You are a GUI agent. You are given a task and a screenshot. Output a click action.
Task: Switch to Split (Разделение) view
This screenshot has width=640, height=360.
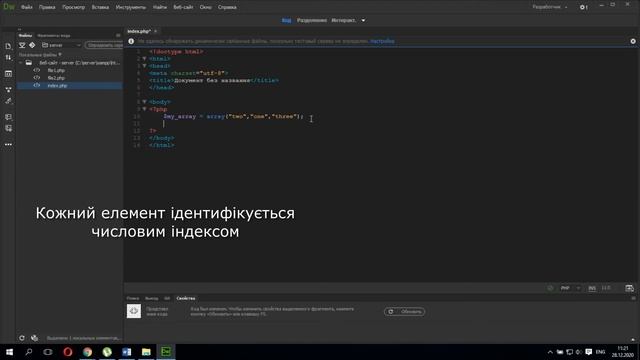(311, 20)
